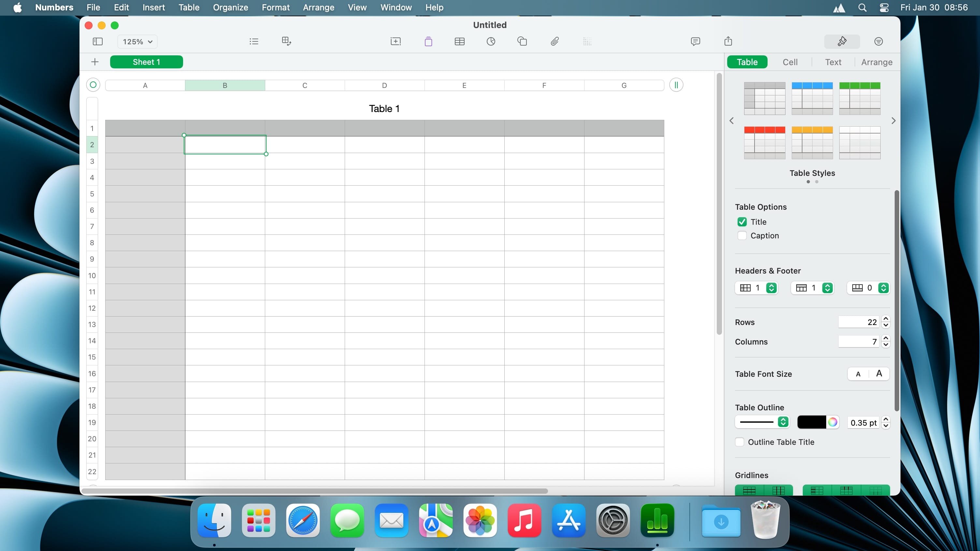980x551 pixels.
Task: Open the Organize menu
Action: (x=230, y=7)
